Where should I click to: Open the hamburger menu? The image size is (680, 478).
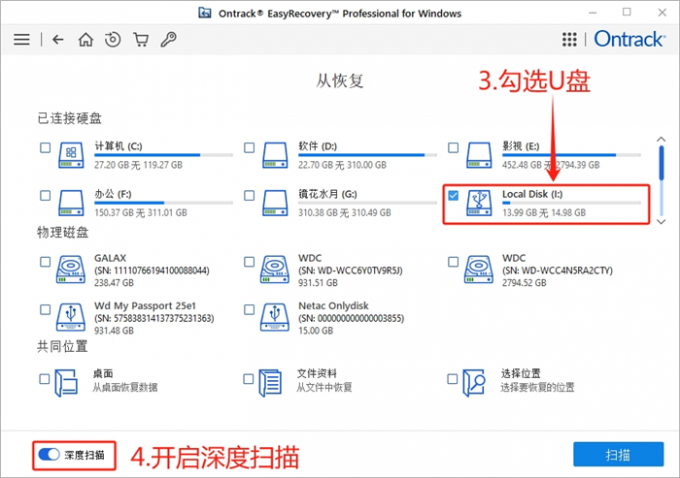pos(22,40)
